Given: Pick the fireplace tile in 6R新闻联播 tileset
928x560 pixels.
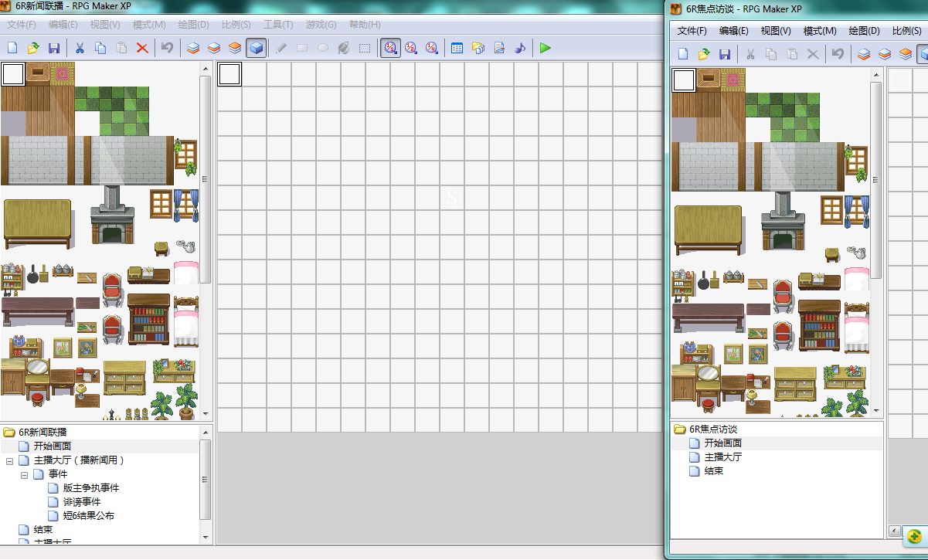Looking at the screenshot, I should coord(113,214).
